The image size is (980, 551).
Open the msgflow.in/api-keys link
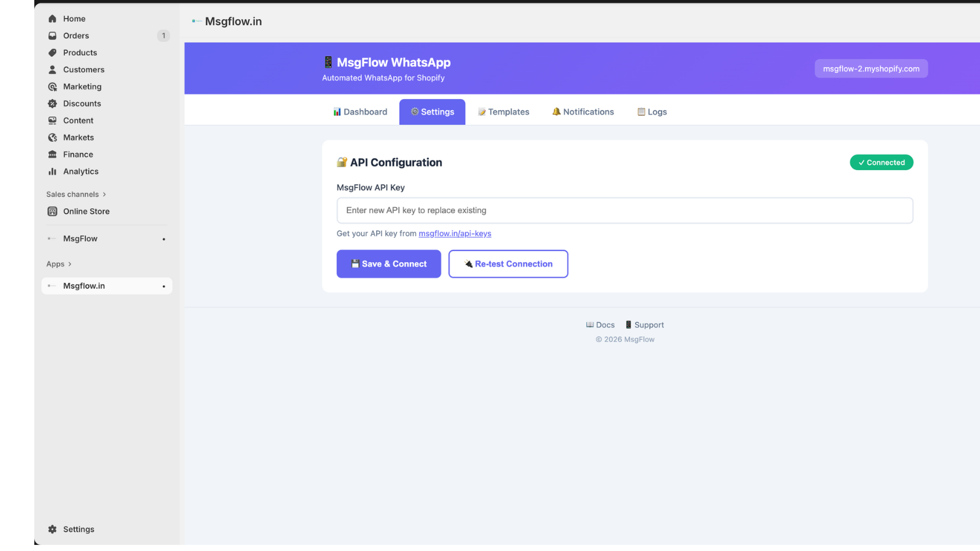click(x=455, y=234)
